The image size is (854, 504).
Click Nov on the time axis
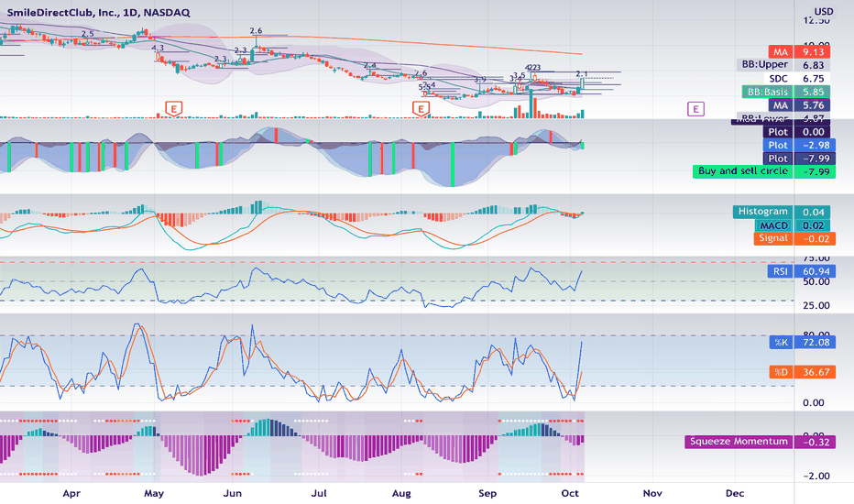[652, 493]
